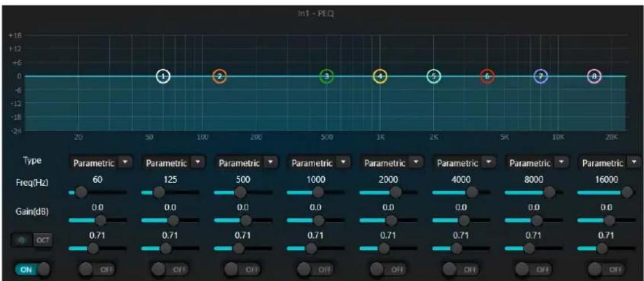Select the yellow band node 4 on the graph

(380, 76)
